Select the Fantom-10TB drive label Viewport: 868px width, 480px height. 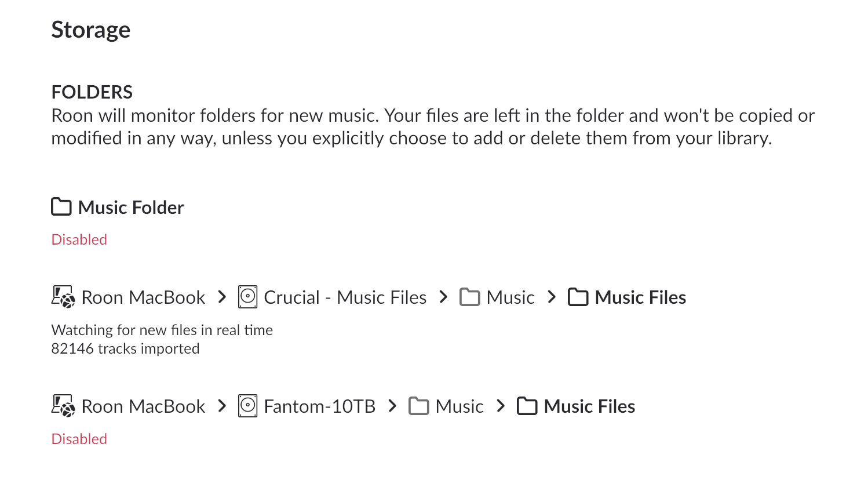[x=320, y=406]
